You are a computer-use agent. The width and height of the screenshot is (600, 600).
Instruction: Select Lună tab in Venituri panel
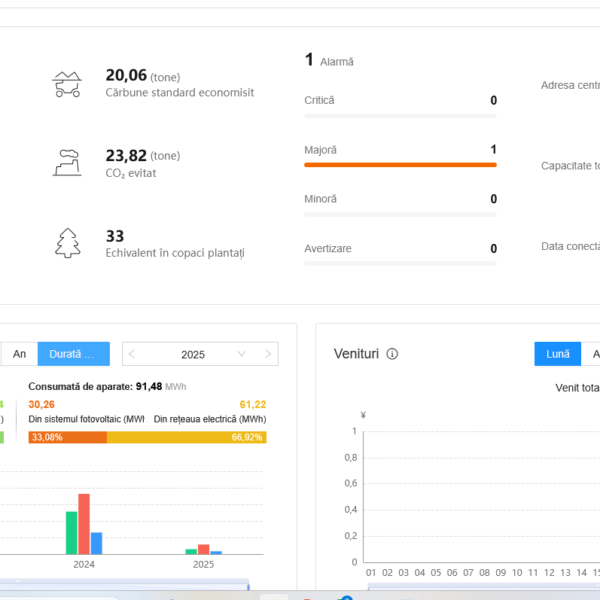[x=558, y=354]
